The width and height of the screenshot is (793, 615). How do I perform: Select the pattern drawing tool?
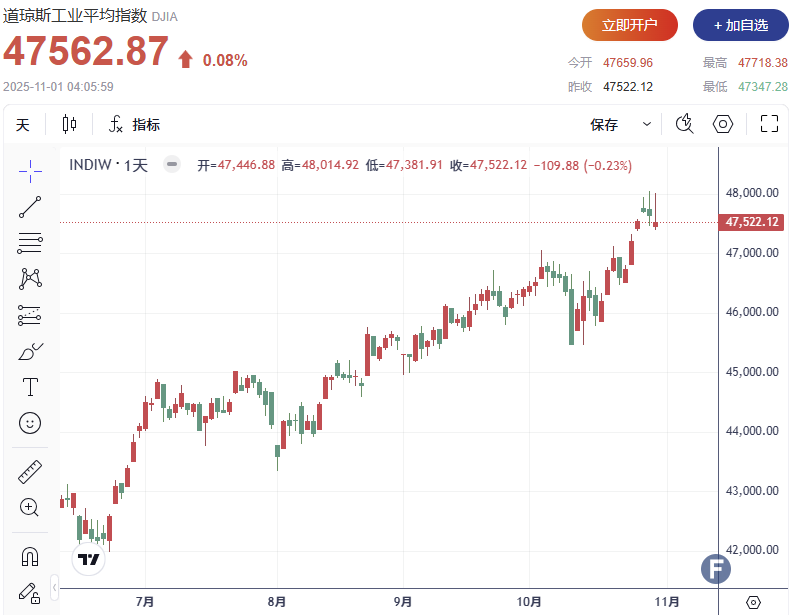point(30,278)
